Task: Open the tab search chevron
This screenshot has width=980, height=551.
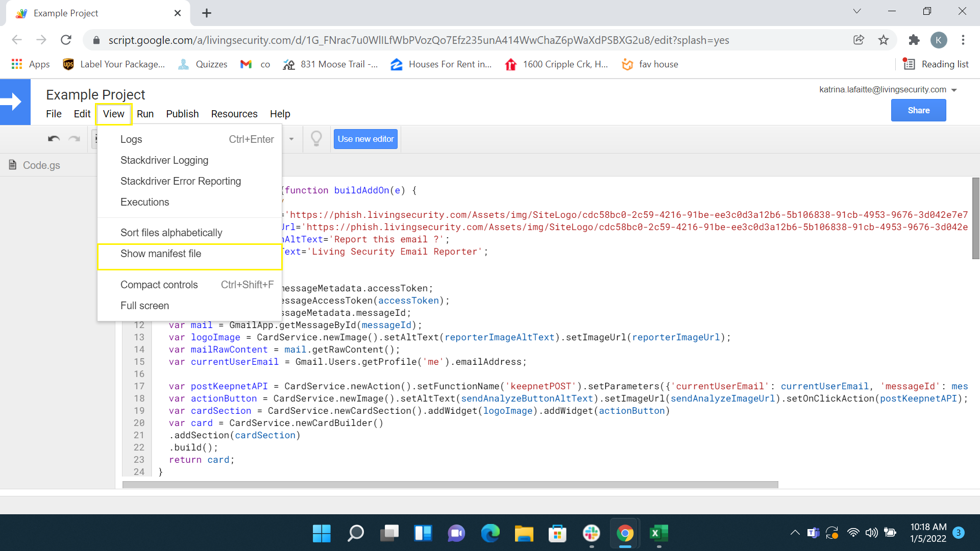Action: pyautogui.click(x=857, y=11)
